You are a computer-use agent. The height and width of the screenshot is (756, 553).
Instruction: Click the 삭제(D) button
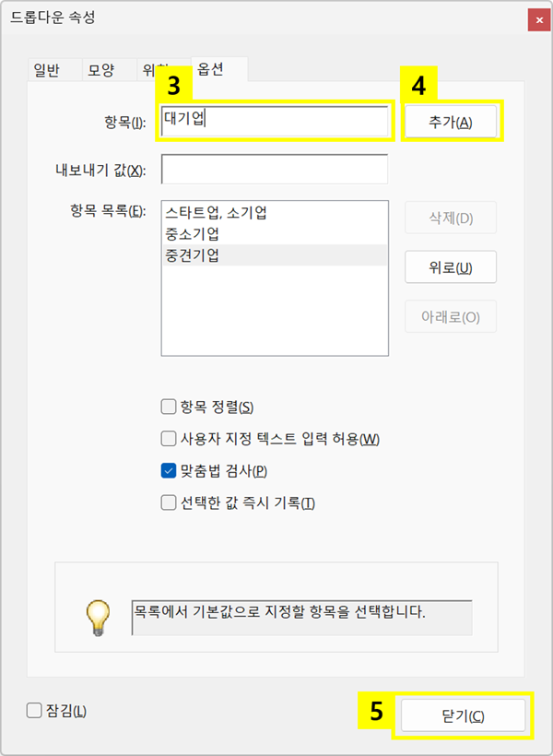pyautogui.click(x=451, y=218)
